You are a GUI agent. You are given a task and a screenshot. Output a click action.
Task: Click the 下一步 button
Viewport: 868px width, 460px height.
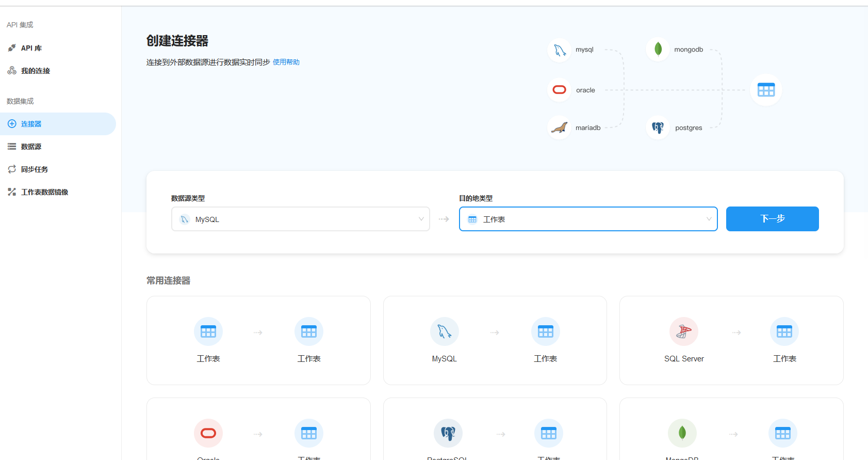pyautogui.click(x=772, y=219)
